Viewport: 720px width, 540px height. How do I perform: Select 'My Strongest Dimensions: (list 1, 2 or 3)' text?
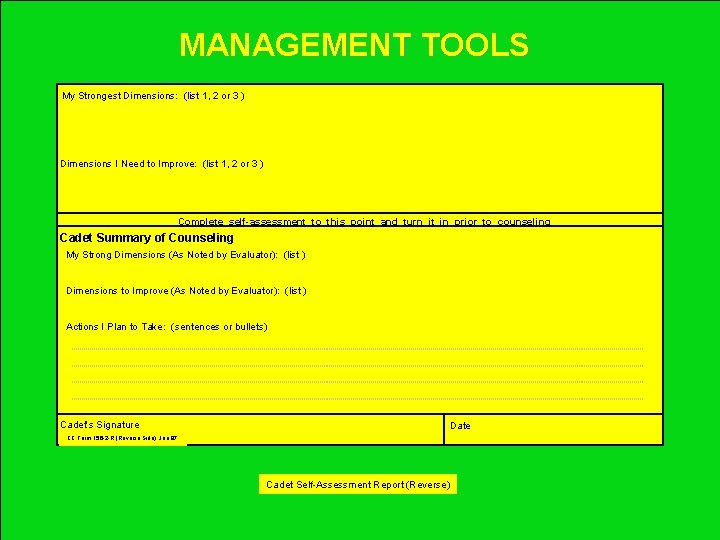tap(153, 96)
